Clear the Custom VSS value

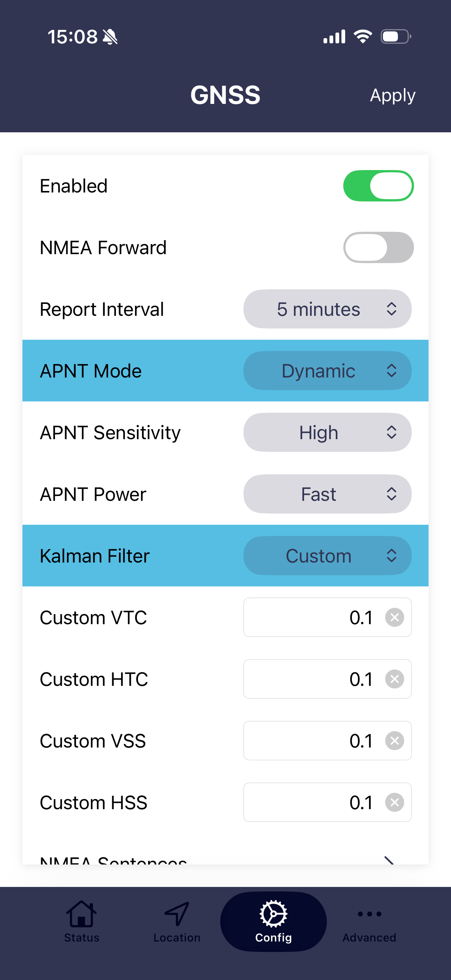click(x=394, y=740)
